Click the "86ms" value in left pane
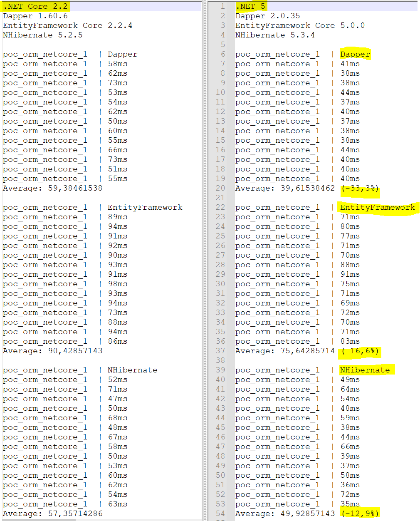This screenshot has width=420, height=521. [x=118, y=341]
